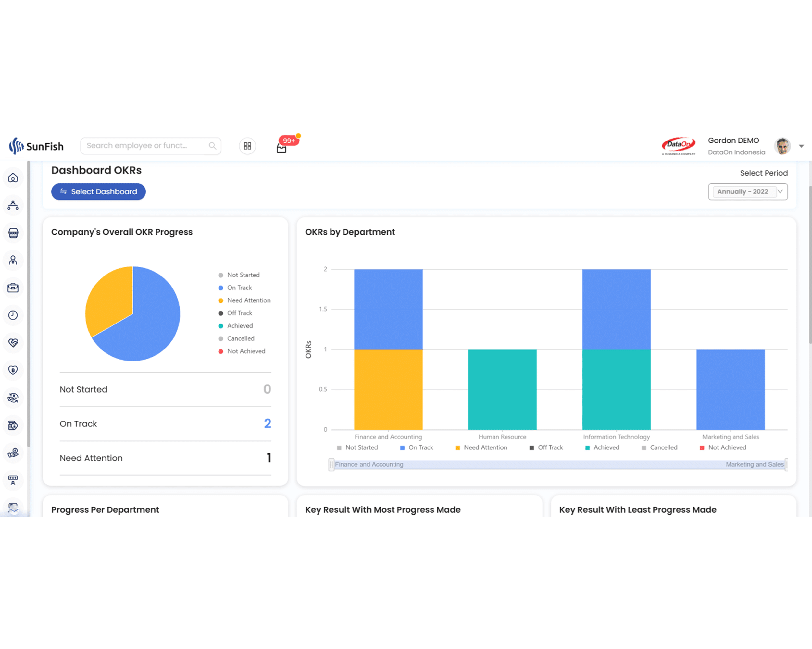This screenshot has width=812, height=649.
Task: Click the kiosk/store icon in the sidebar
Action: point(13,233)
